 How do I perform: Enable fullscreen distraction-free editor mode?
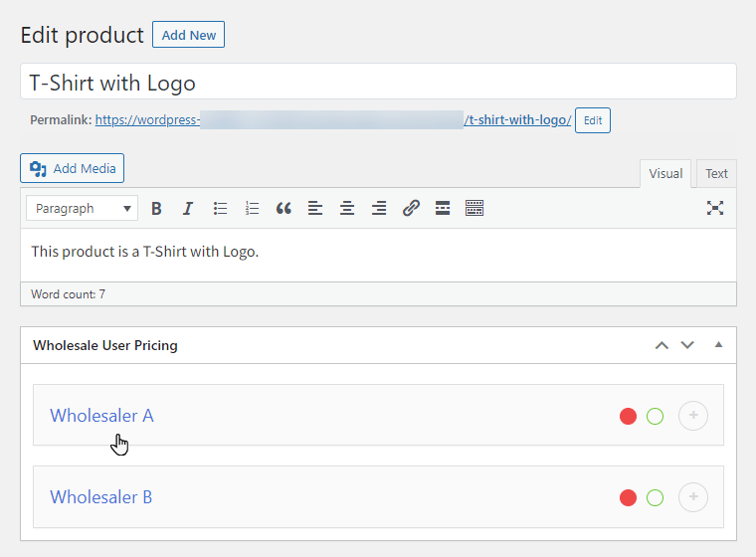714,208
